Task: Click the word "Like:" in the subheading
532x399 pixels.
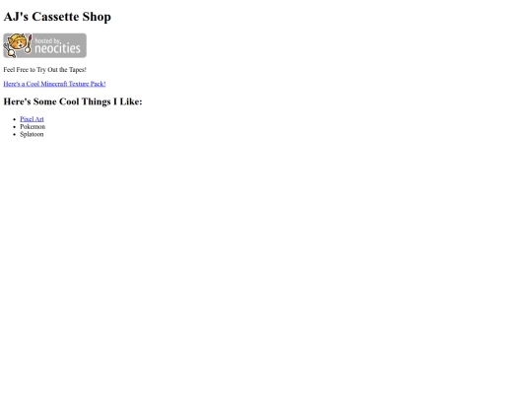Action: click(131, 101)
